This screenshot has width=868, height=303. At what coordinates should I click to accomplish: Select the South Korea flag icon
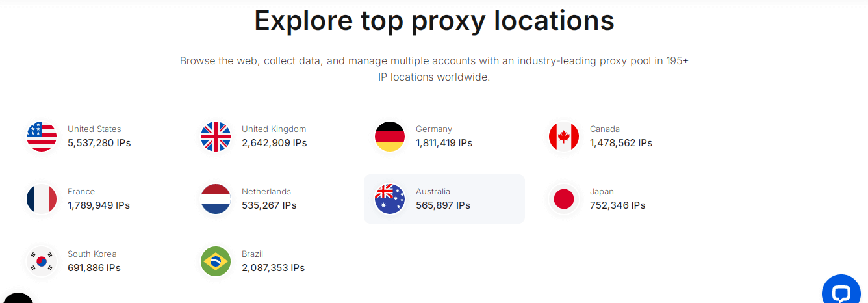[42, 261]
